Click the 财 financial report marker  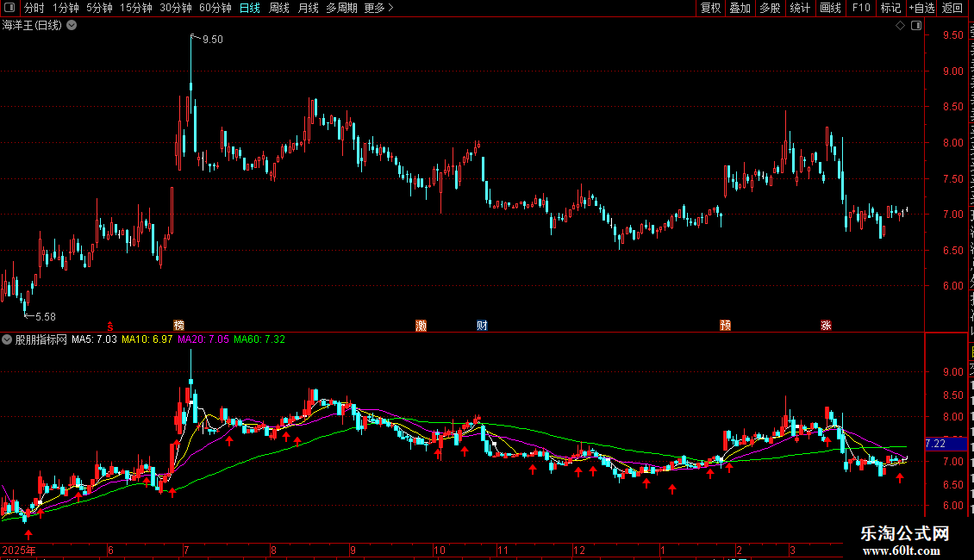click(482, 326)
